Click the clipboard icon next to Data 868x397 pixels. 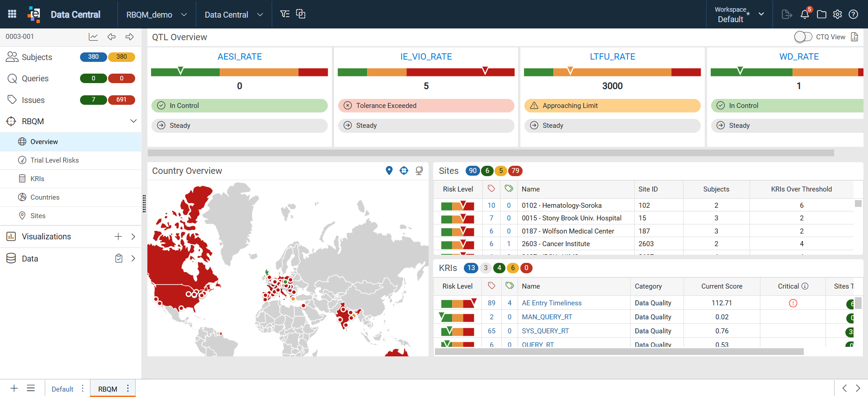coord(118,258)
